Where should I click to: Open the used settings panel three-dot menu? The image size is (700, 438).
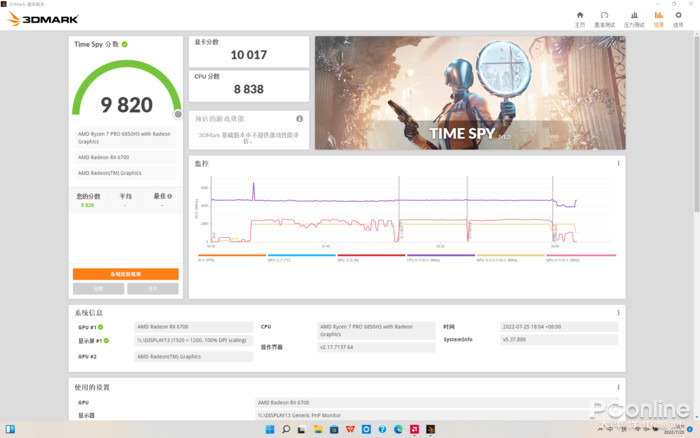[x=618, y=387]
